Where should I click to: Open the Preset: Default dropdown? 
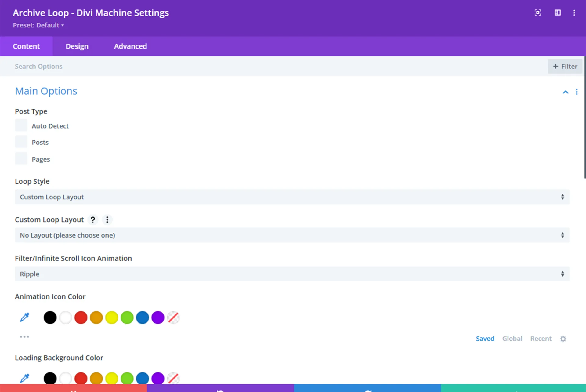[38, 25]
